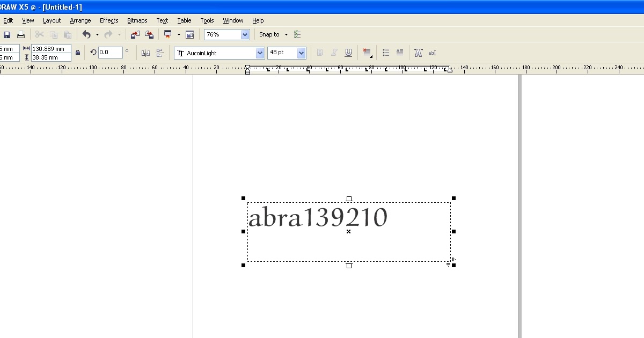Open the Text menu
Image resolution: width=644 pixels, height=338 pixels.
[x=162, y=20]
